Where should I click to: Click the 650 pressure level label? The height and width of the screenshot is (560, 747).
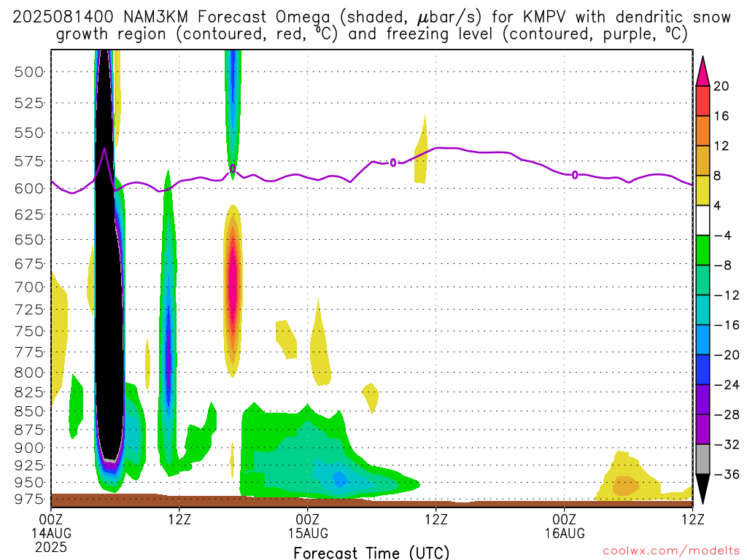(x=29, y=239)
